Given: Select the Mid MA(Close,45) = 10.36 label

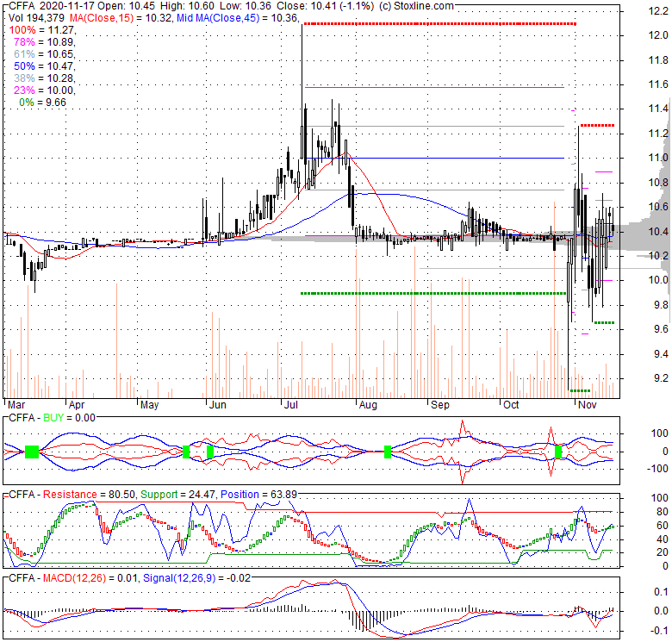Looking at the screenshot, I should coord(238,18).
